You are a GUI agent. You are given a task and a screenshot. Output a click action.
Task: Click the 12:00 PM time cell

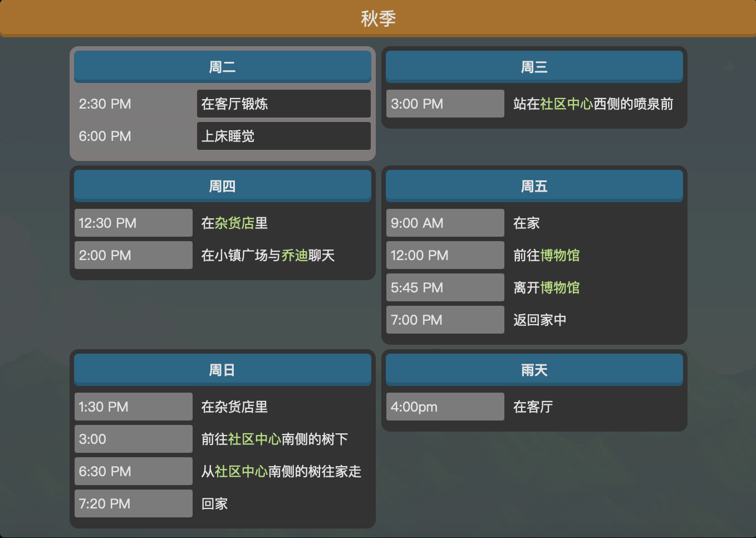[445, 255]
